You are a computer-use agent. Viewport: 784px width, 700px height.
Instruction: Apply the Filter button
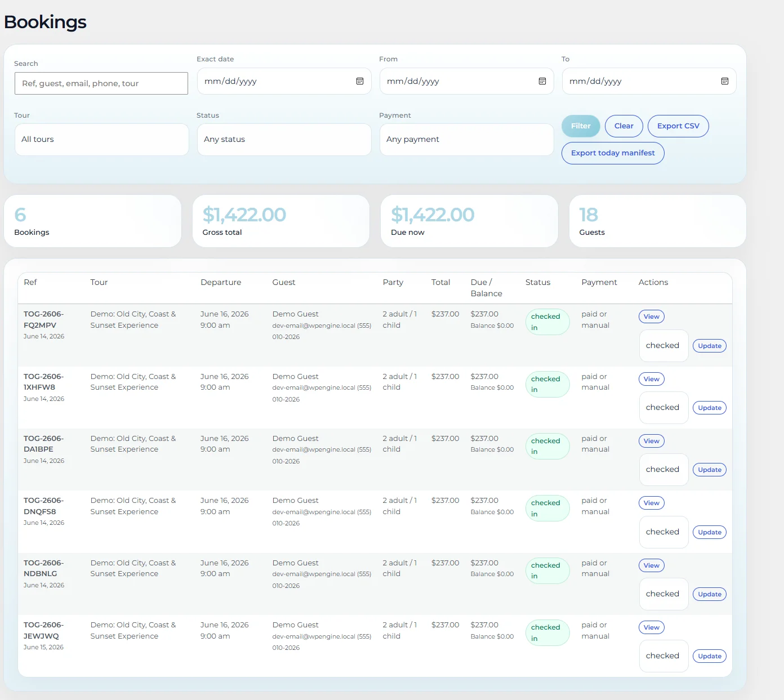point(581,126)
